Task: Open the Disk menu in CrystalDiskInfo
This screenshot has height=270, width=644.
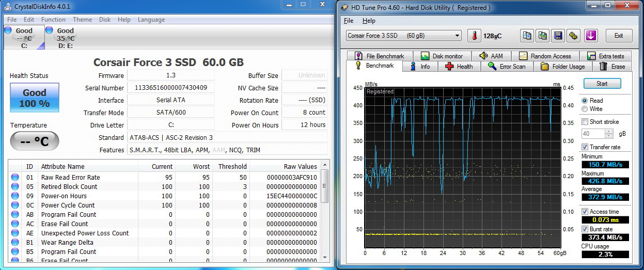Action: [x=105, y=20]
